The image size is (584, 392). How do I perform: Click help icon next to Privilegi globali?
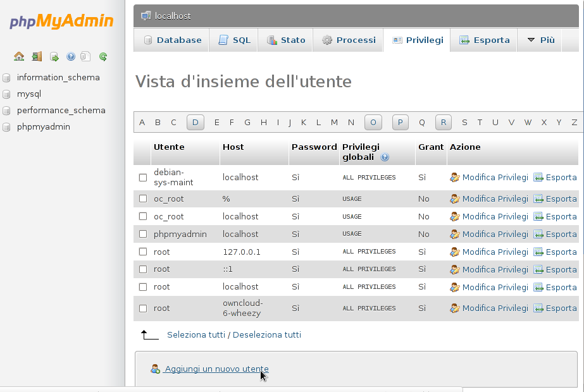385,157
